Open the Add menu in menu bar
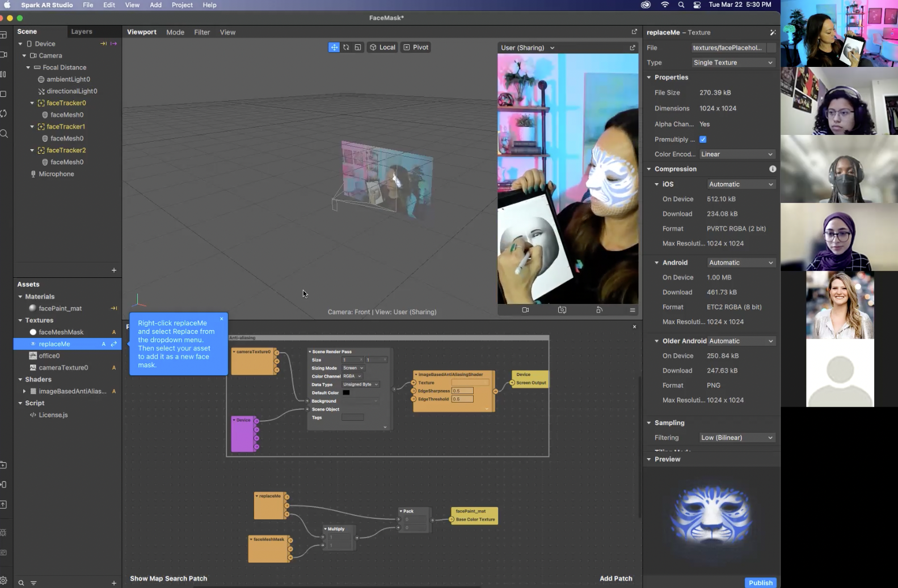 click(155, 5)
